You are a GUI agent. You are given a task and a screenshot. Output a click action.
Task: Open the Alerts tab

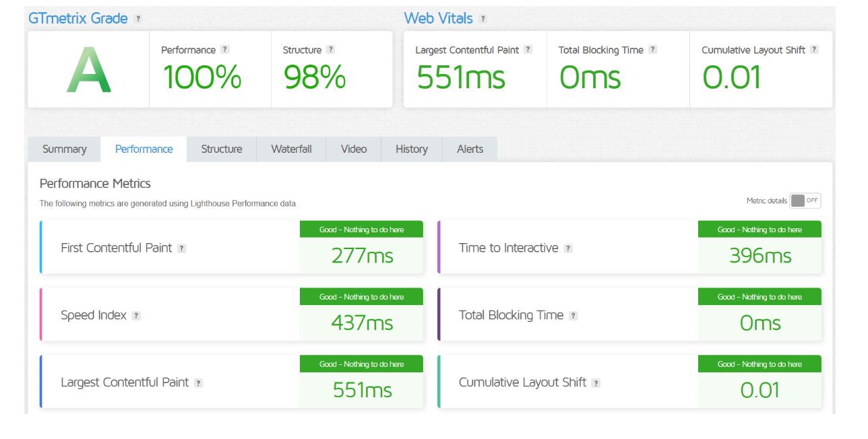coord(470,149)
